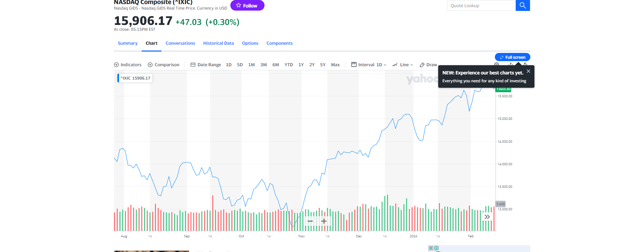
Task: Open chart settings gear
Action: click(x=497, y=64)
